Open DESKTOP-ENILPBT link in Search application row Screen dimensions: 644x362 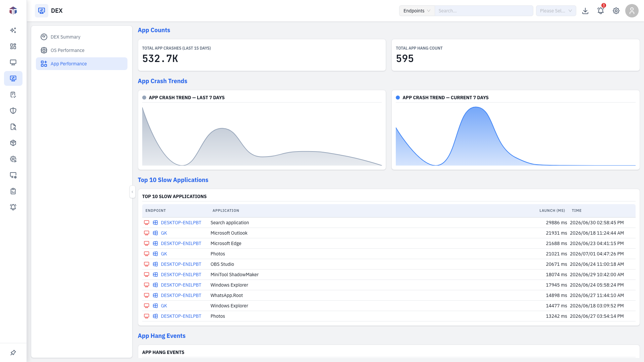pyautogui.click(x=181, y=223)
